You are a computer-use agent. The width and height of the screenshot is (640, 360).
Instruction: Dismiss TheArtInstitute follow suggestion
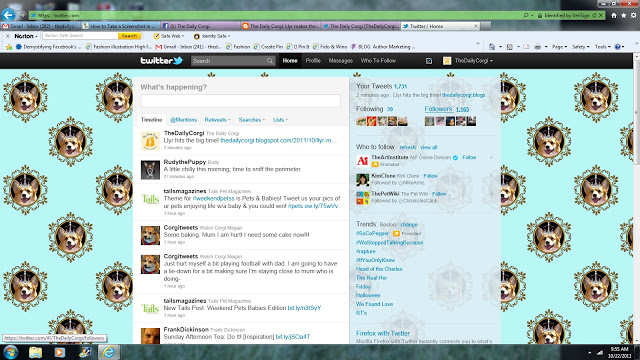click(x=491, y=158)
